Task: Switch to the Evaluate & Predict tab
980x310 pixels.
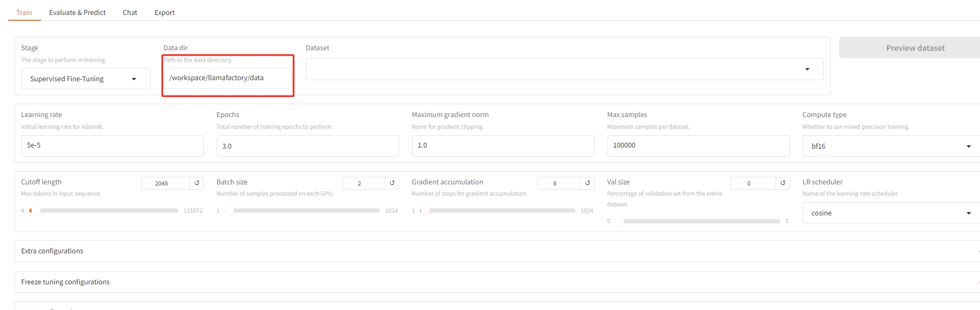Action: 77,12
